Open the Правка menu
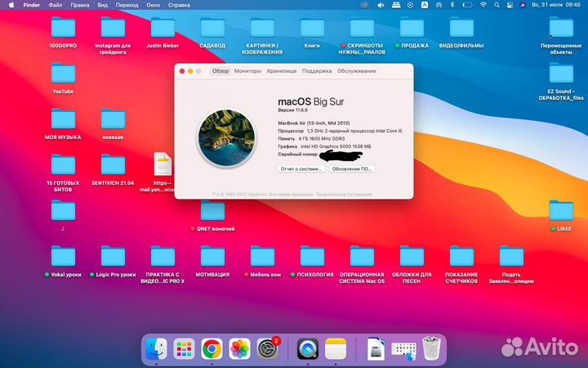Screen dimensions: 588x368 pyautogui.click(x=80, y=5)
